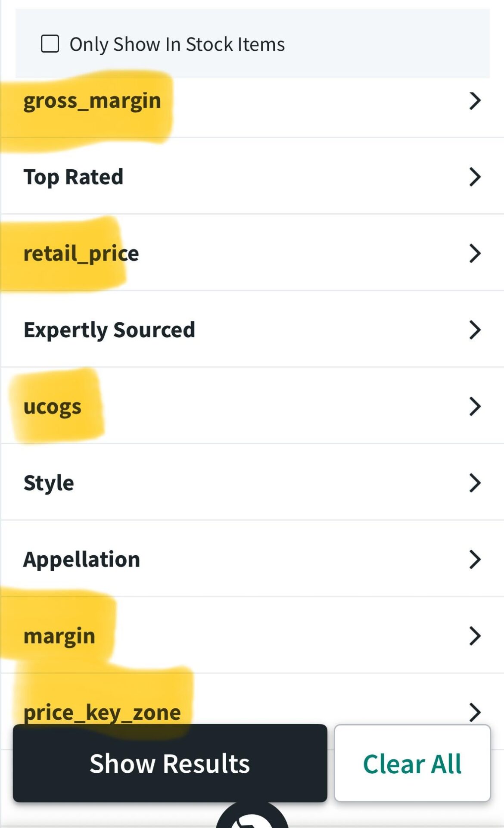Tap the price_key_zone chevron icon
This screenshot has width=504, height=828.
click(x=474, y=712)
